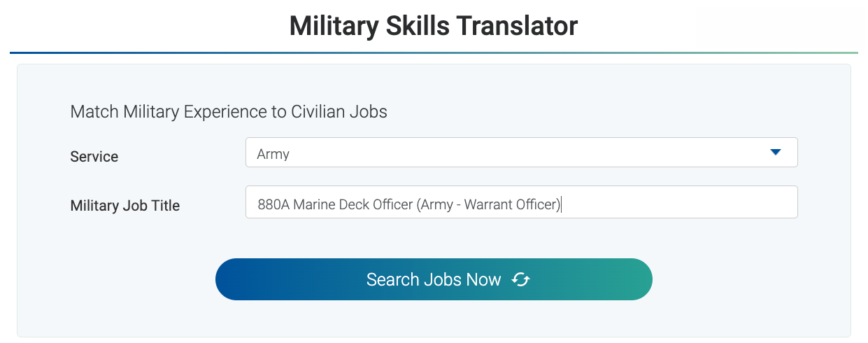Click the Match Military Experience to Civilian Jobs heading
This screenshot has height=343, width=868.
click(x=229, y=111)
